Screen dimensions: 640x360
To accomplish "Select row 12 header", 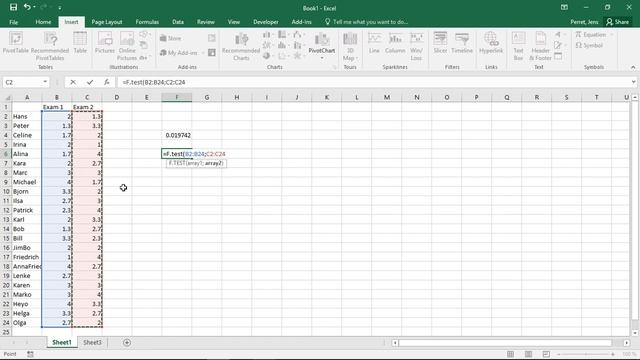I will pyautogui.click(x=6, y=210).
